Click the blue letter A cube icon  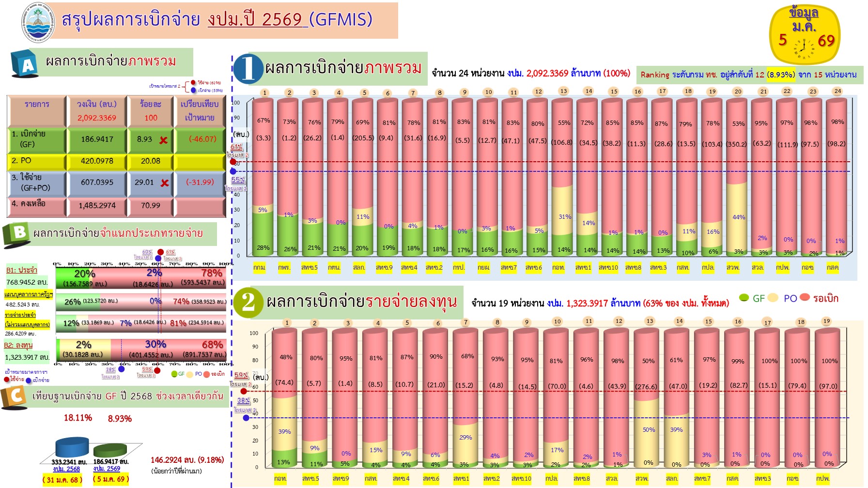tap(25, 64)
